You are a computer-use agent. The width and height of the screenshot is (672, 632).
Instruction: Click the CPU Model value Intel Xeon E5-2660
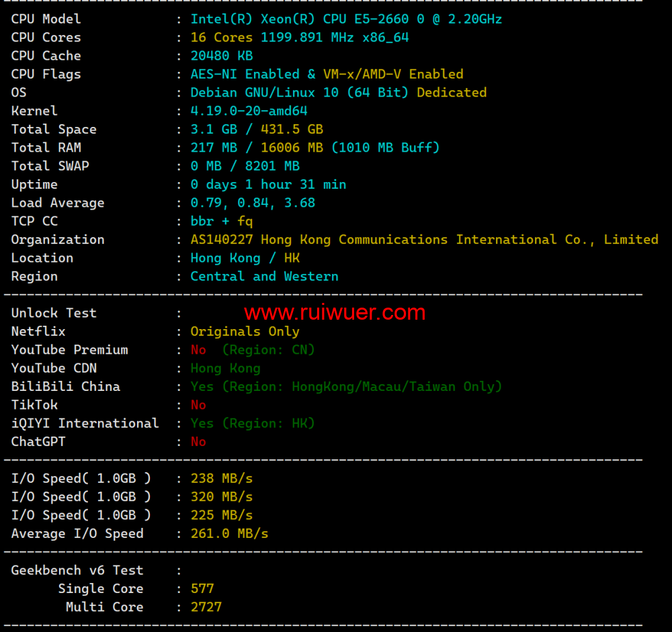345,19
